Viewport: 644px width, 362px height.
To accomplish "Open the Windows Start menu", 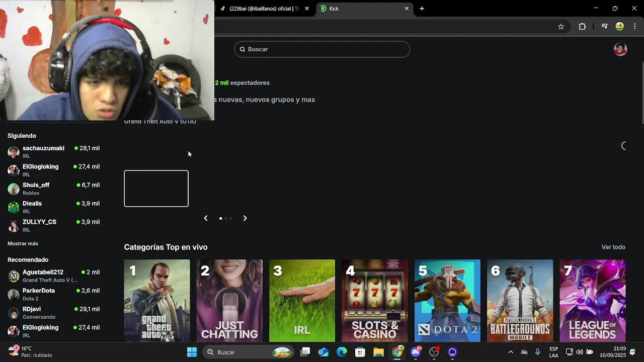I will click(x=192, y=352).
